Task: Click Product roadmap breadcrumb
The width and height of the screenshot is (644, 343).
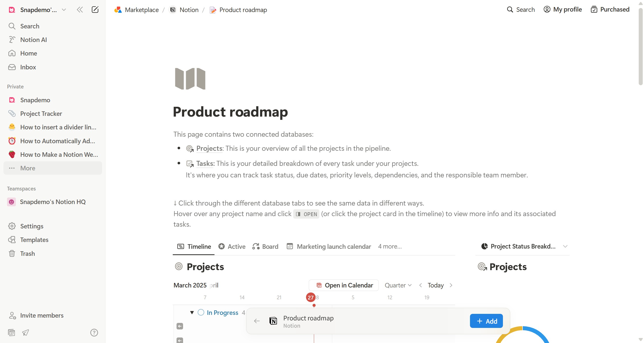Action: (238, 10)
